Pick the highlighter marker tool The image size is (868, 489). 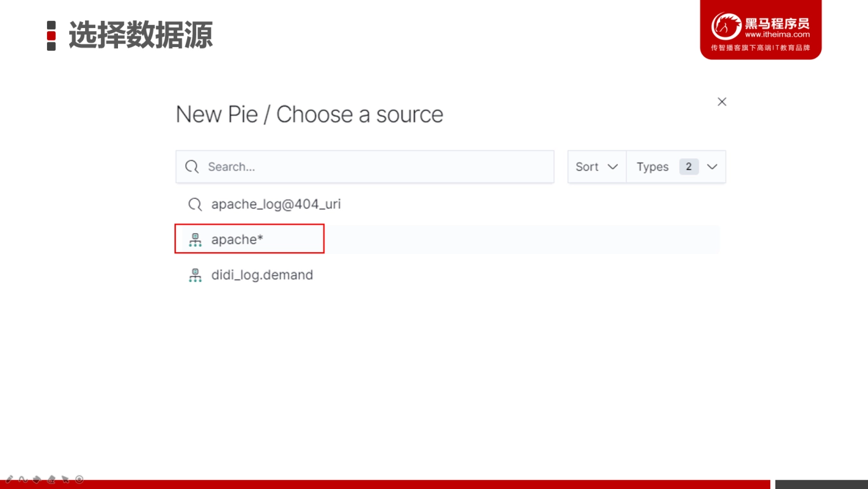point(37,479)
